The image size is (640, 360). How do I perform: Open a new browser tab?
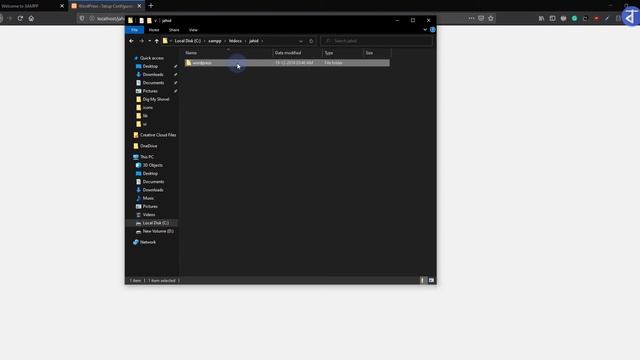151,6
